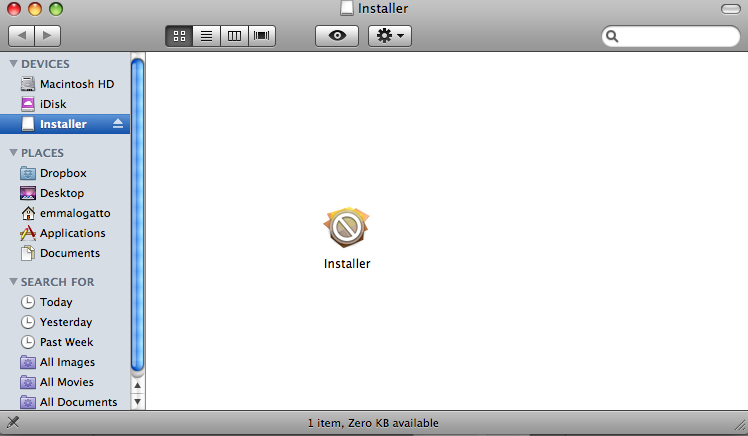Viewport: 748px width, 436px height.
Task: Click the sidebar scroll down arrow
Action: coord(137,401)
